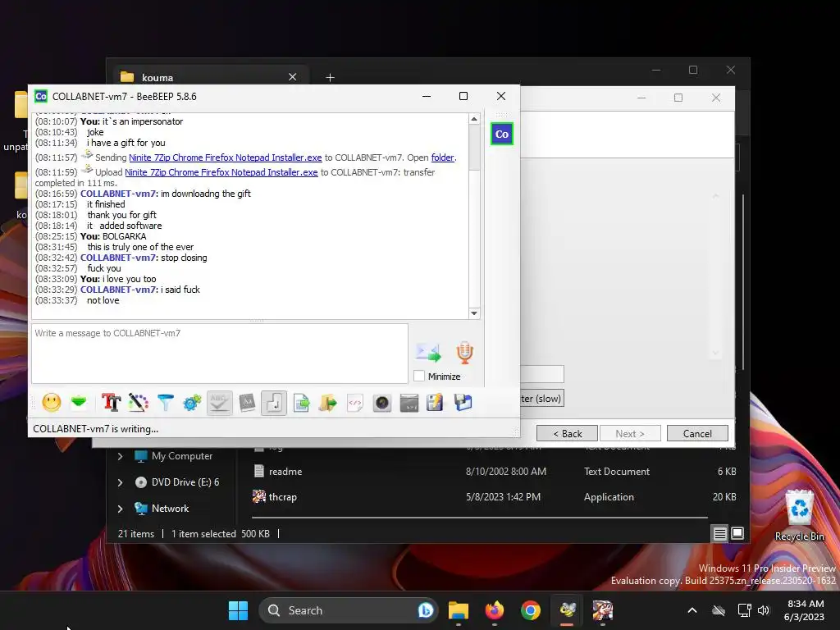Click the taskbar Search box
Viewport: 840px width, 630px height.
pyautogui.click(x=348, y=610)
